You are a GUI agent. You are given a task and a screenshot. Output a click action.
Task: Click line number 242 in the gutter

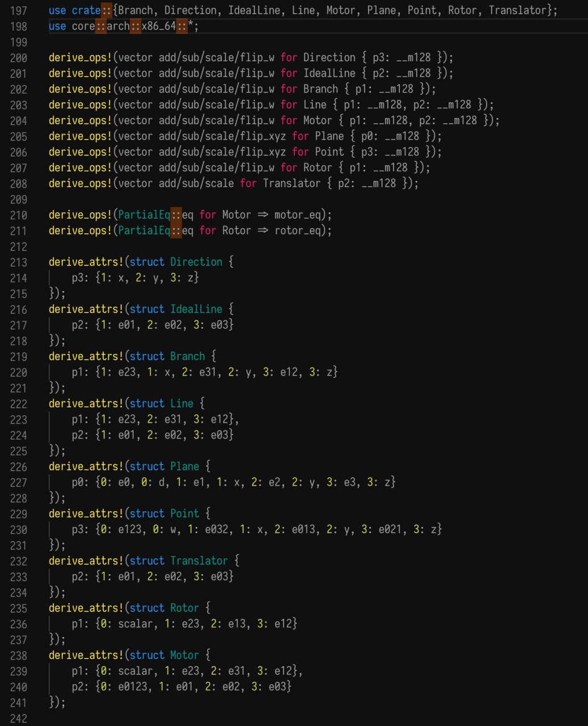coord(19,719)
